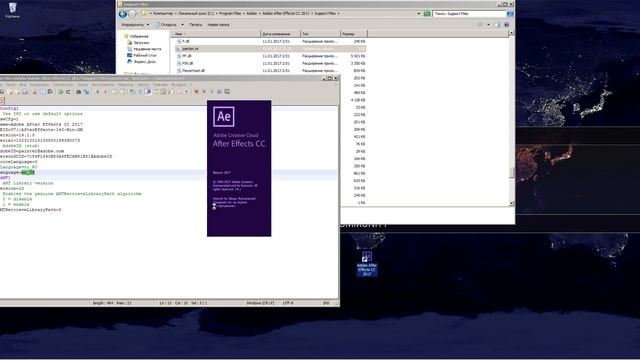Viewport: 640px width, 360px height.
Task: Click the Copy icon in Notepad++ toolbar
Action: pos(42,92)
